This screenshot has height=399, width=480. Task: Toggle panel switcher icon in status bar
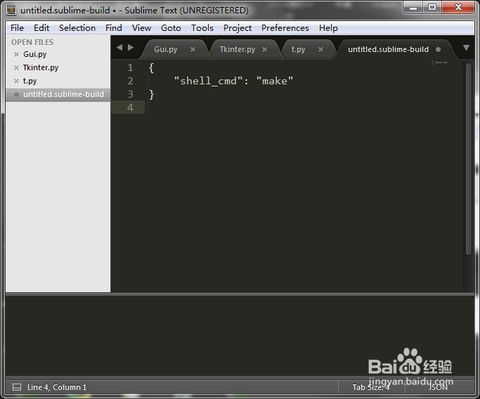pos(16,387)
